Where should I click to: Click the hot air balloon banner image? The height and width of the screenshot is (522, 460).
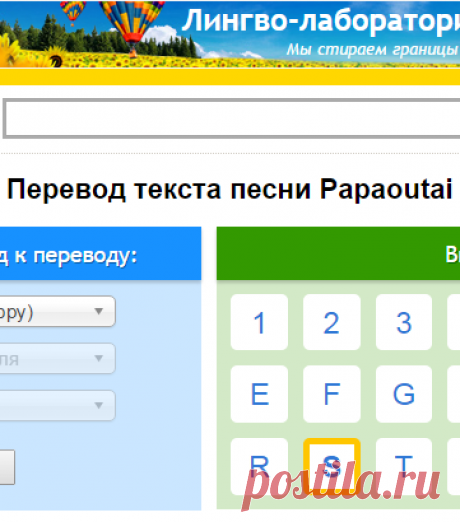click(230, 34)
